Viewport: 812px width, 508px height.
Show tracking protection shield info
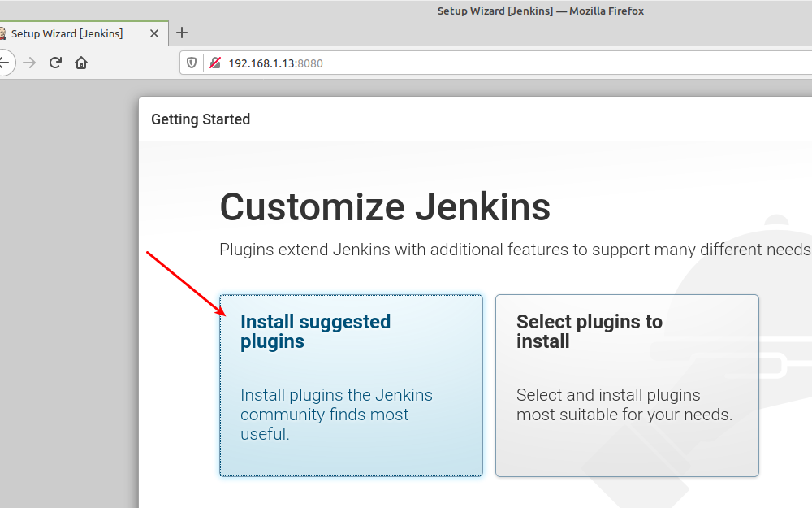192,63
